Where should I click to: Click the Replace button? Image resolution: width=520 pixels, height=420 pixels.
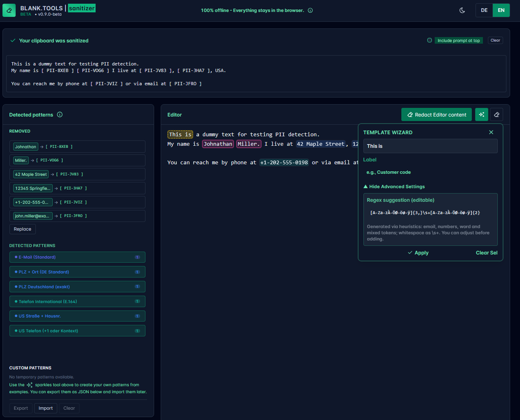(23, 229)
